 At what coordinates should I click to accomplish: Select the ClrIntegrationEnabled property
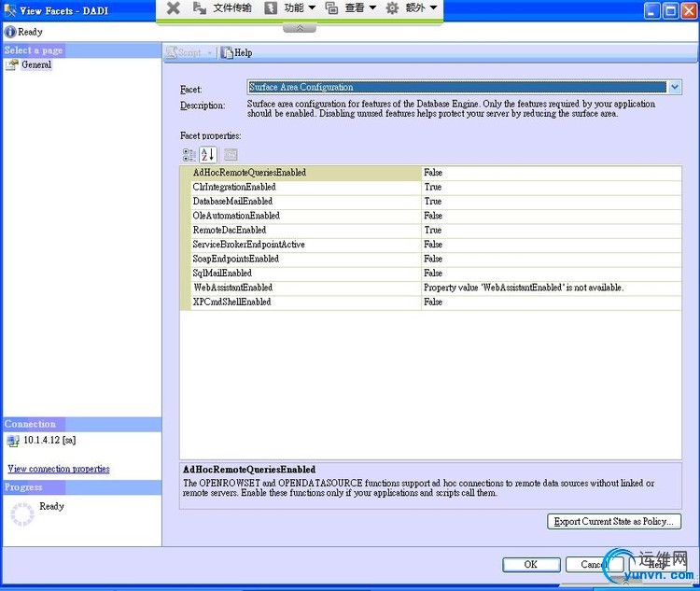click(234, 188)
